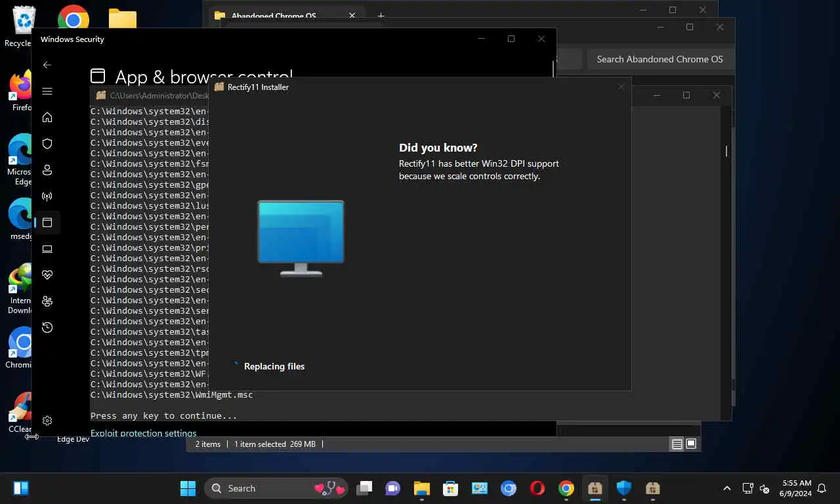840x504 pixels.
Task: Open clock showing 5:55 AM 6/9/2024
Action: (796, 488)
